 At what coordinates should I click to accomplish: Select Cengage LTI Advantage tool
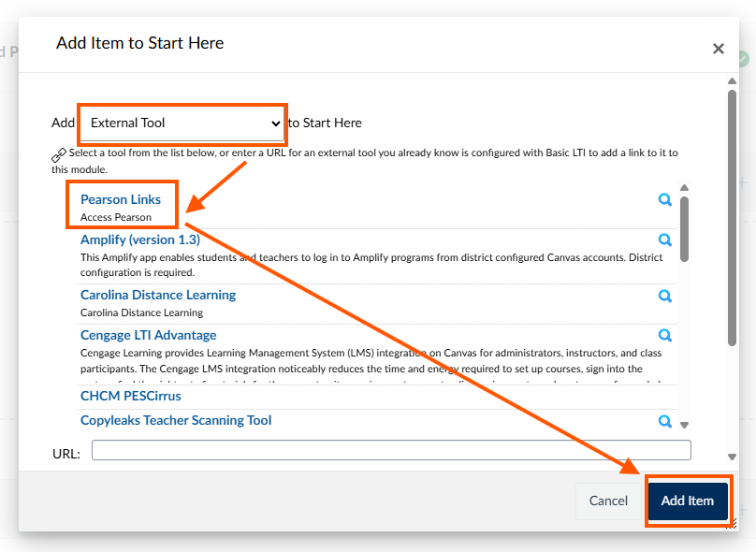(x=149, y=335)
